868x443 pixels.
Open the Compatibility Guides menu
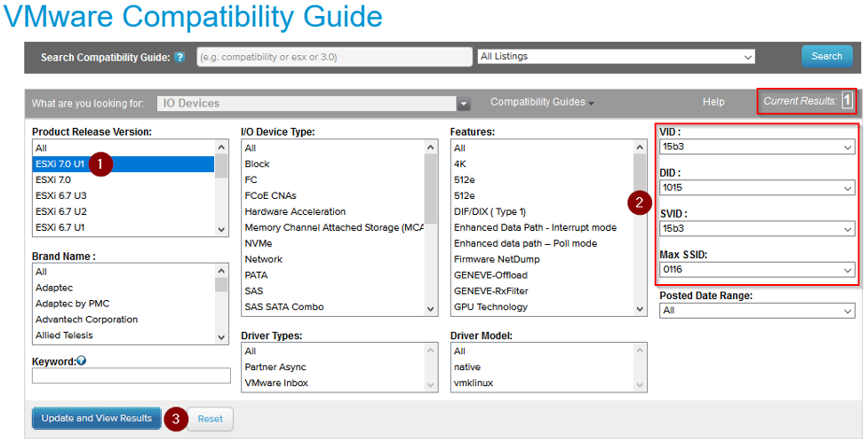(x=542, y=102)
